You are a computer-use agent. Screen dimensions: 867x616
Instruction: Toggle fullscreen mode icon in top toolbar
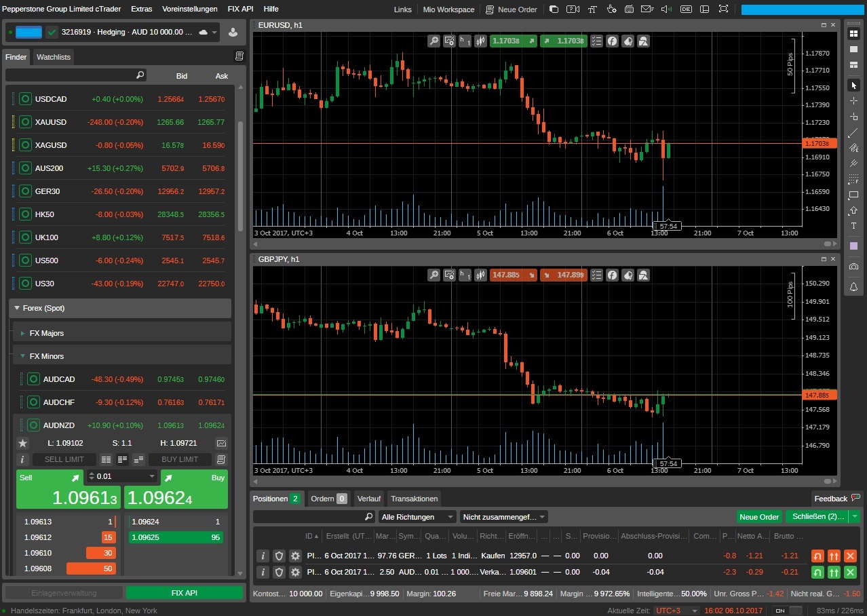[723, 9]
